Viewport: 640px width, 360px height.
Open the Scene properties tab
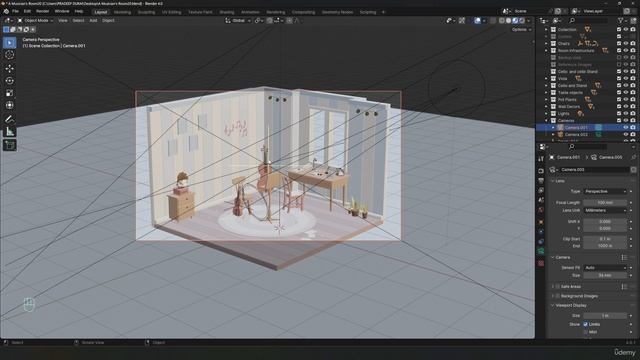(541, 200)
